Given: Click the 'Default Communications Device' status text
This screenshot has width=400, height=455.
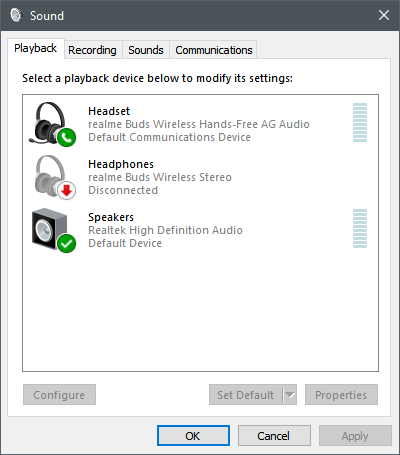Looking at the screenshot, I should click(169, 137).
